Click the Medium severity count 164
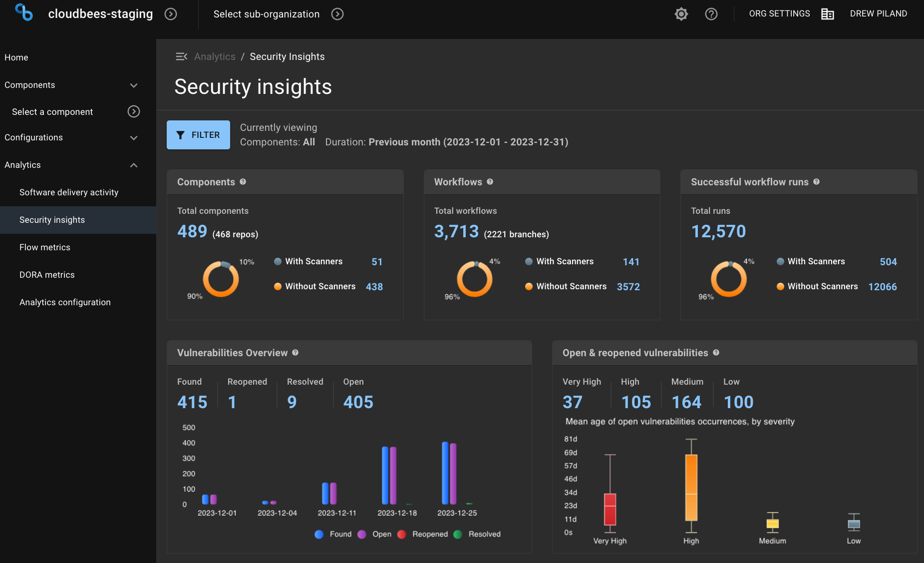924x563 pixels. click(686, 402)
